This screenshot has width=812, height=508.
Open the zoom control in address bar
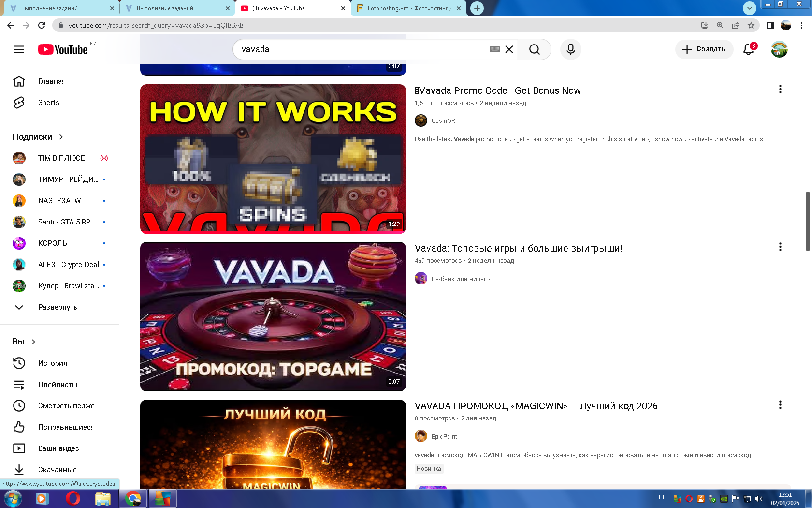(x=720, y=25)
